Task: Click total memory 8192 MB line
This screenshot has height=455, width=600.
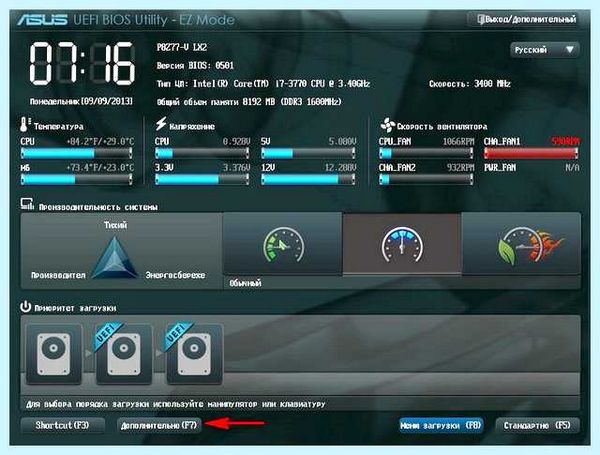Action: click(x=249, y=102)
